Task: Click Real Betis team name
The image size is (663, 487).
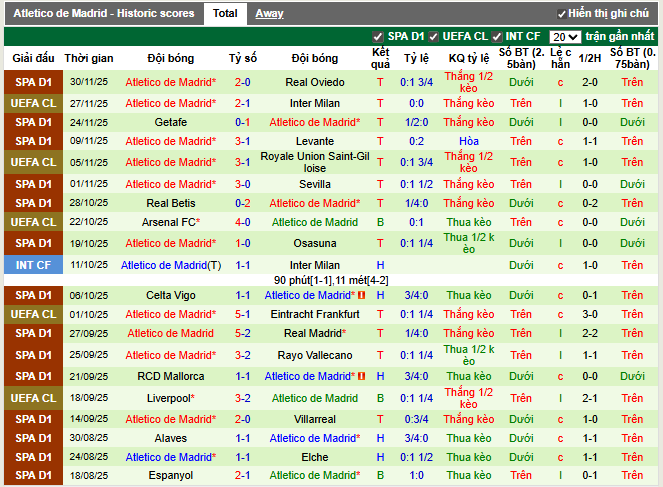Action: [171, 203]
